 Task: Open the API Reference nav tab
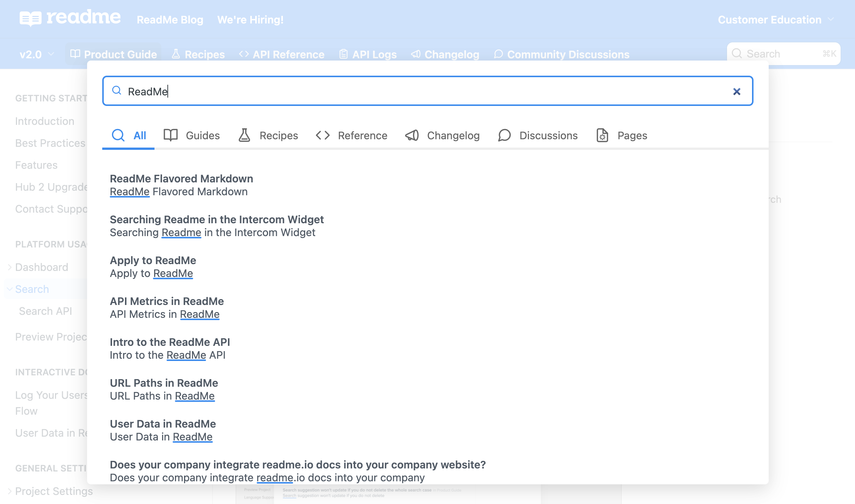[x=282, y=54]
